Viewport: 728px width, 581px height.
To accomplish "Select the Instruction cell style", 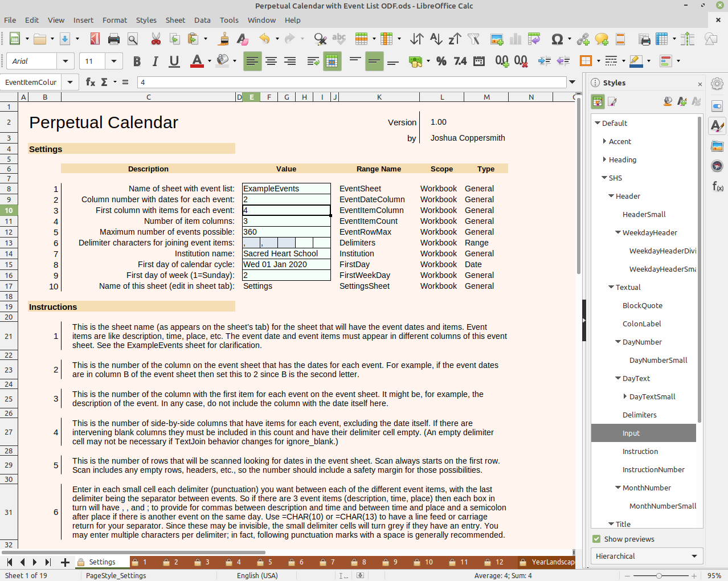I will point(640,451).
